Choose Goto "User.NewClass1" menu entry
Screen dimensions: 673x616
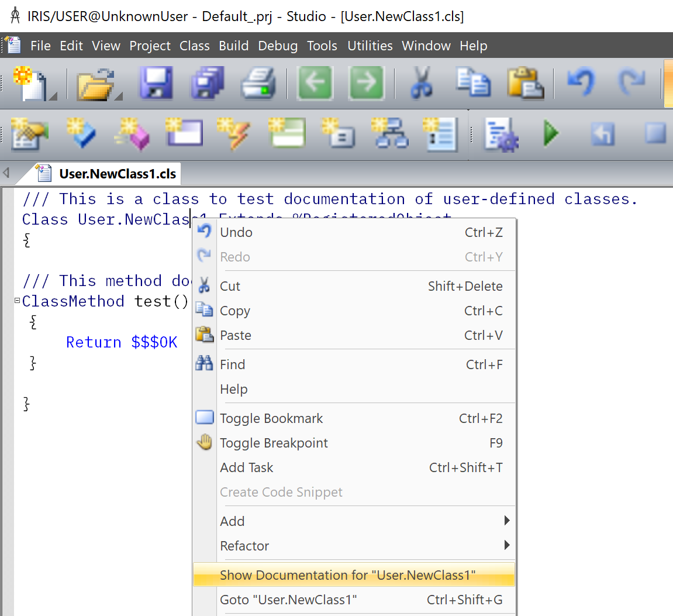click(288, 600)
